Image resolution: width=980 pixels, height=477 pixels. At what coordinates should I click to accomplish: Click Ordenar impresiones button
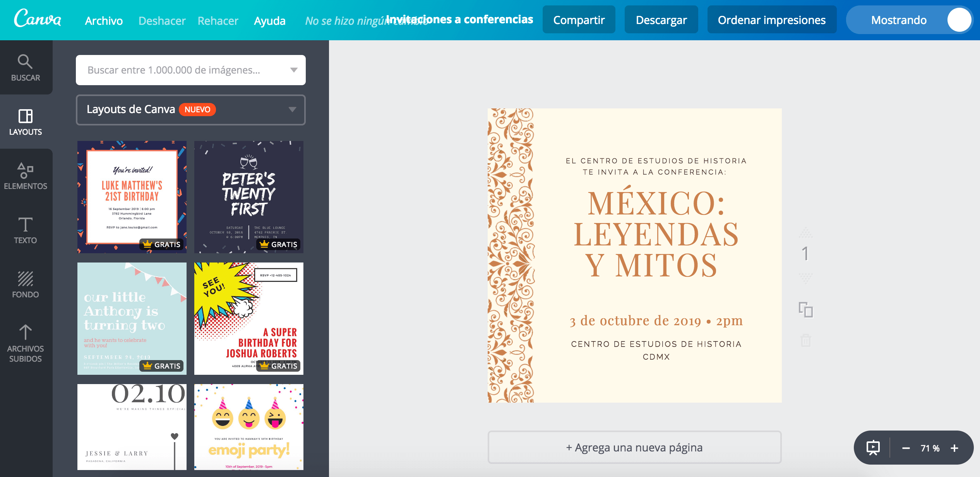click(772, 20)
